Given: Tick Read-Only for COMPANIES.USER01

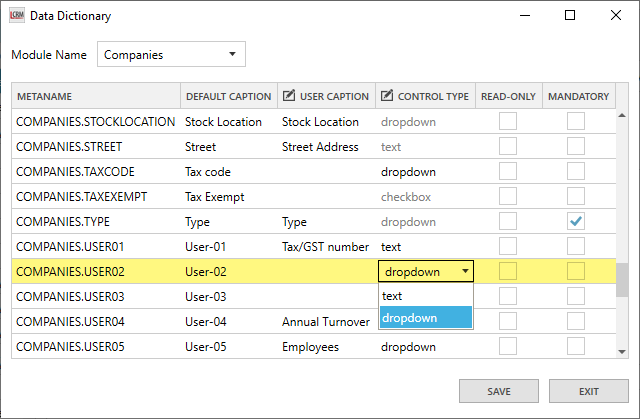Looking at the screenshot, I should 508,246.
